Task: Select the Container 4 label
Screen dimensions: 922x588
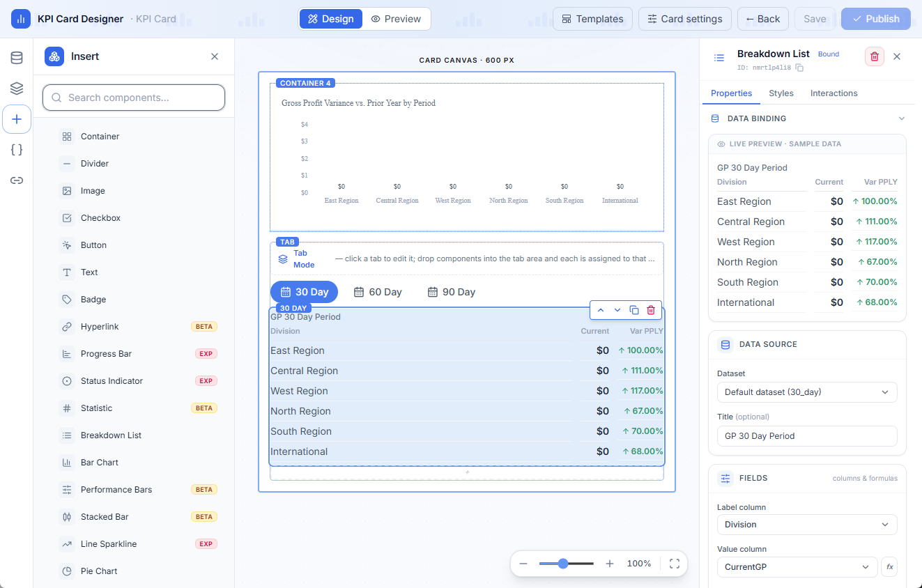Action: (306, 83)
